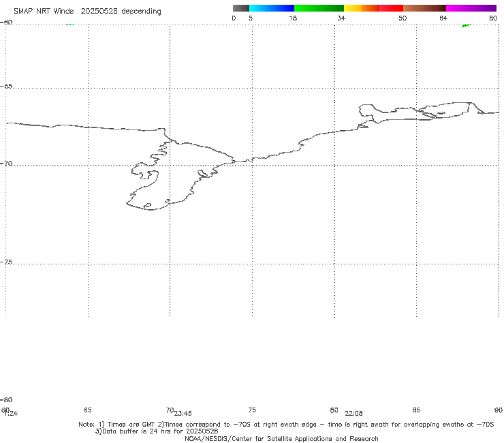Click the green segment of the color bar
The width and height of the screenshot is (504, 443).
pos(319,8)
